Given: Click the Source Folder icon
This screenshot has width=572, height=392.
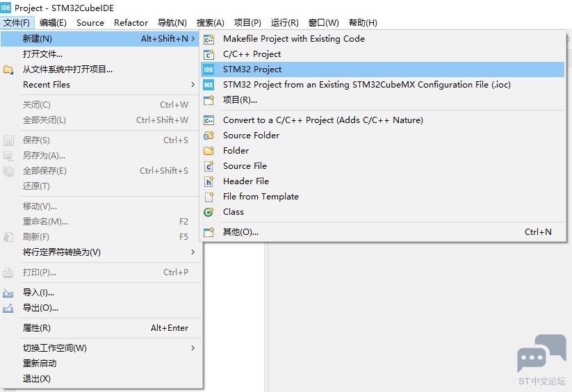Looking at the screenshot, I should (209, 136).
